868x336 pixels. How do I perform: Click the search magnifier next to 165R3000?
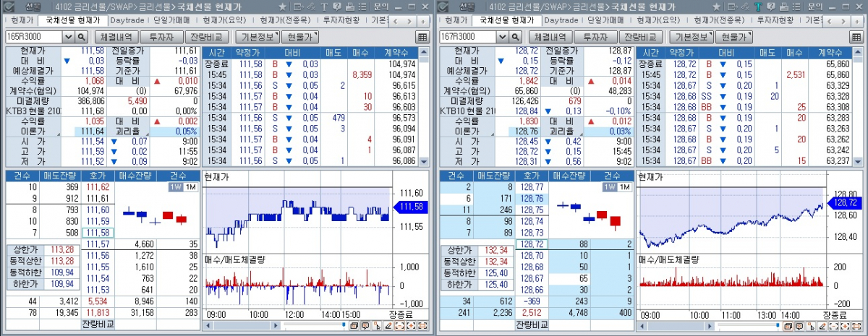pos(81,36)
